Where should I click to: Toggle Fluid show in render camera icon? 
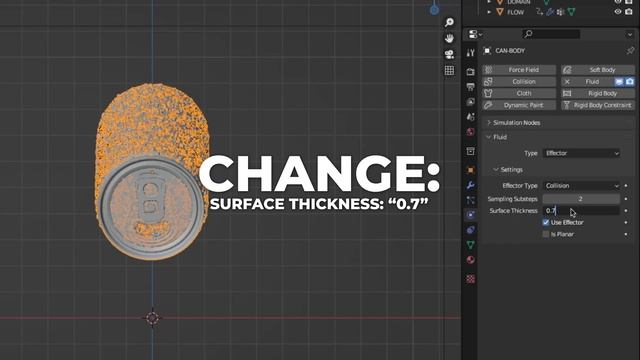[630, 82]
